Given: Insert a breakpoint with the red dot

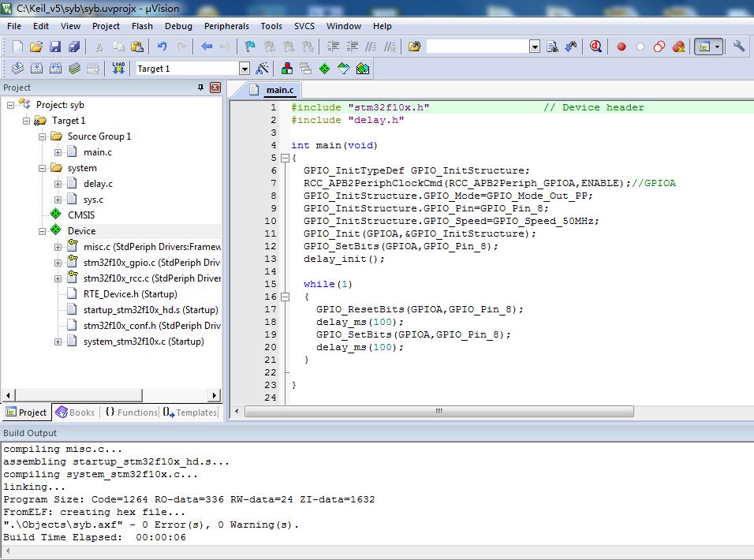Looking at the screenshot, I should 621,47.
